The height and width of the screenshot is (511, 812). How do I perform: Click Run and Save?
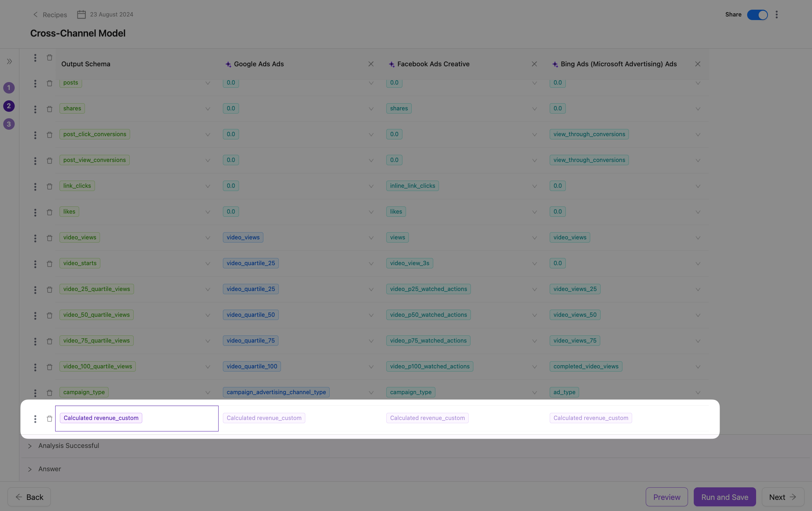pyautogui.click(x=725, y=497)
